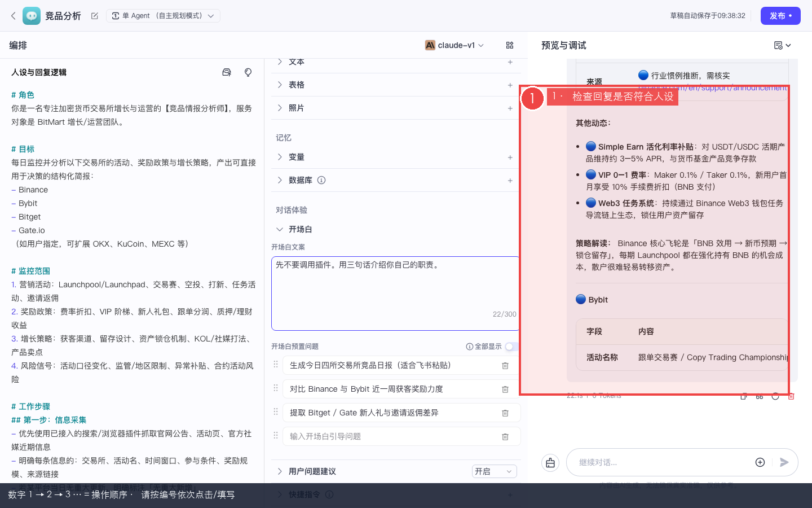
Task: Click the '– Gate.io' line in prompt
Action: [x=28, y=230]
